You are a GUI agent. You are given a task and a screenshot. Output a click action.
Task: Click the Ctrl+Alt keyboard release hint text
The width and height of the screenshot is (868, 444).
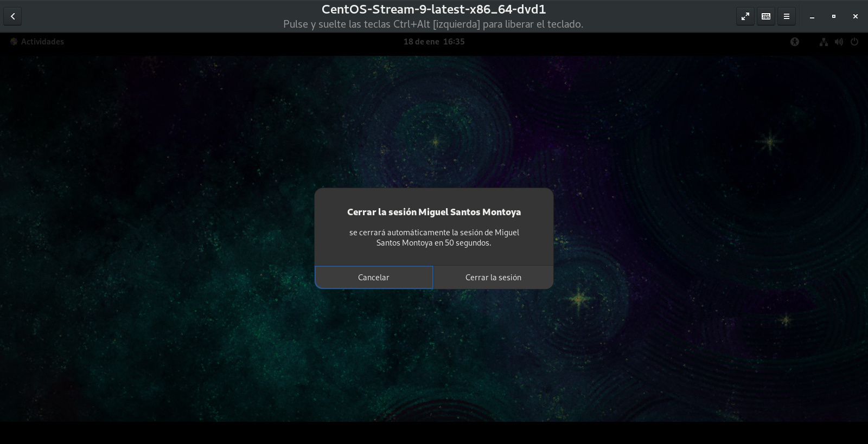(x=433, y=24)
